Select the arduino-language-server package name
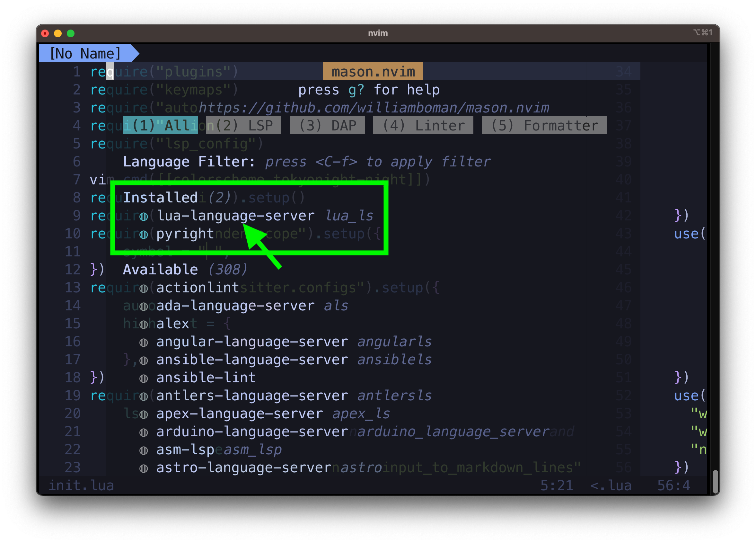The width and height of the screenshot is (756, 543). (252, 432)
